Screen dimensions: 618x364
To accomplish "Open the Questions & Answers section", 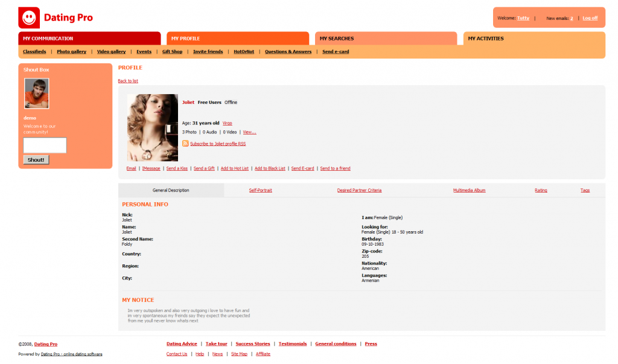I will pos(288,51).
